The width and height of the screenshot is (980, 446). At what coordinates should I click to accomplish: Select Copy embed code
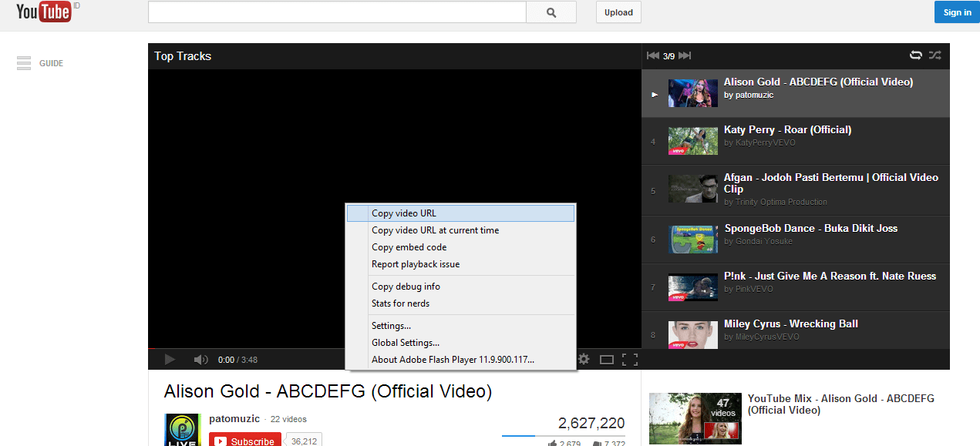(x=460, y=247)
